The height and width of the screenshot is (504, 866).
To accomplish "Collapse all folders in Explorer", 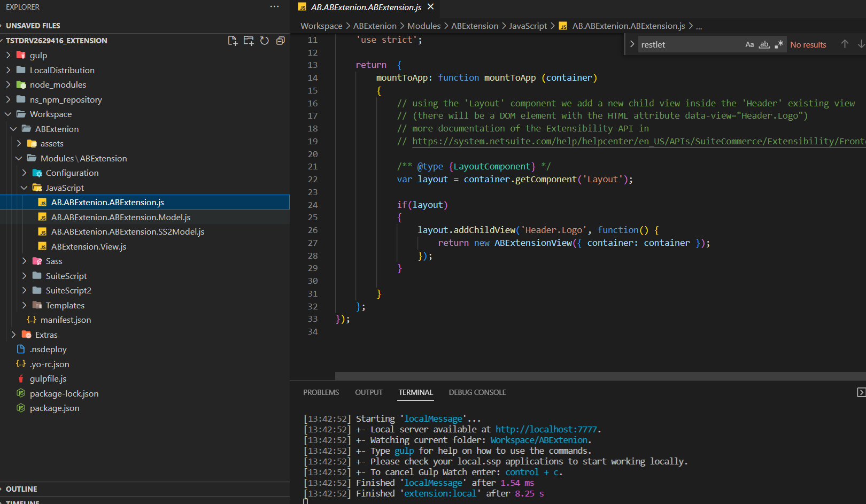I will point(280,41).
